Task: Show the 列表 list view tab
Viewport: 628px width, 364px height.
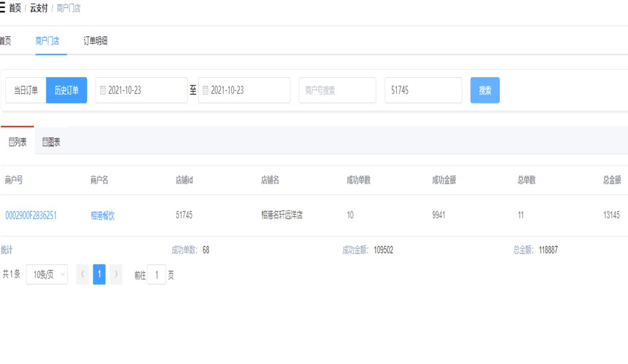Action: [17, 142]
